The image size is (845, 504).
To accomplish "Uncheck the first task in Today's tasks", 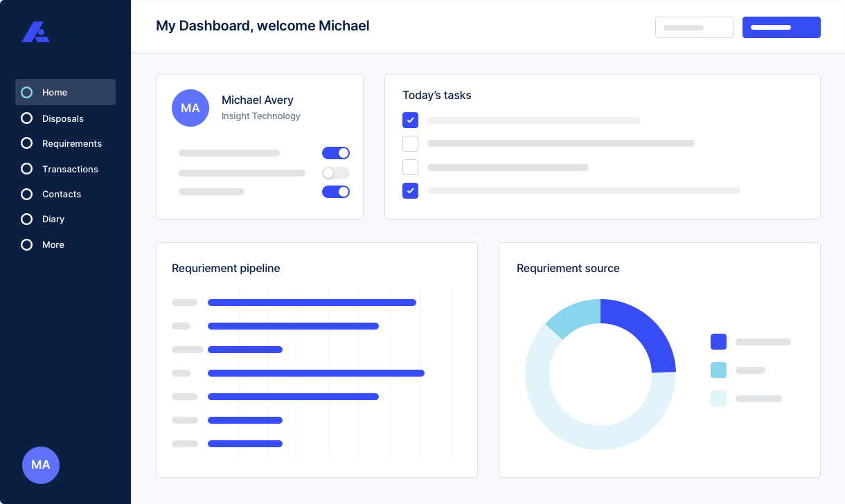I will point(411,120).
